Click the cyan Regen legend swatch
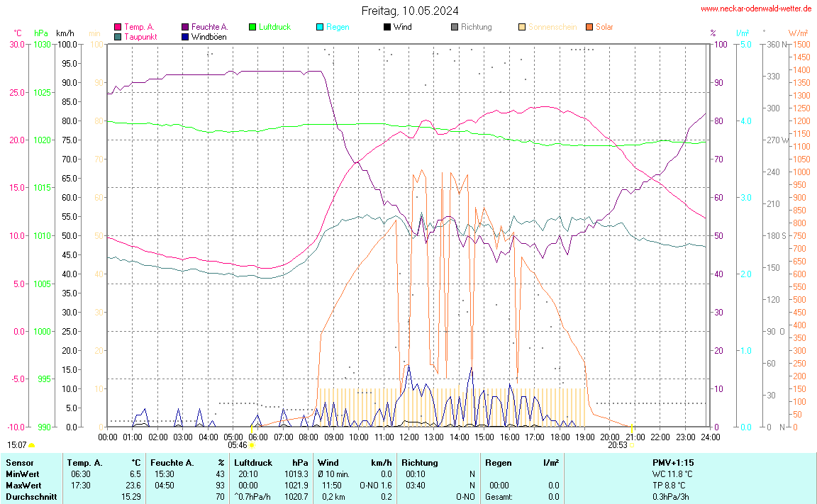817x504 pixels. tap(320, 28)
